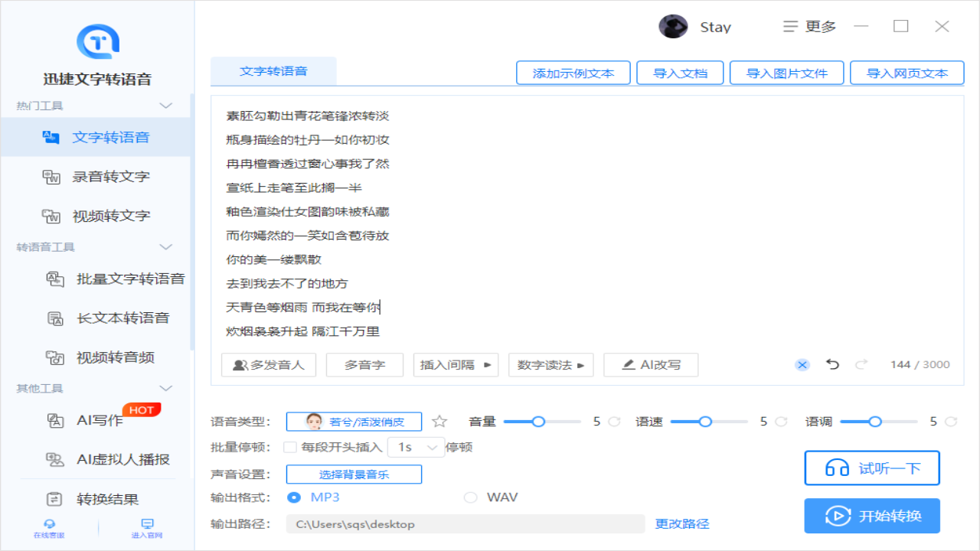Click 更改路径 to change output path

[683, 523]
